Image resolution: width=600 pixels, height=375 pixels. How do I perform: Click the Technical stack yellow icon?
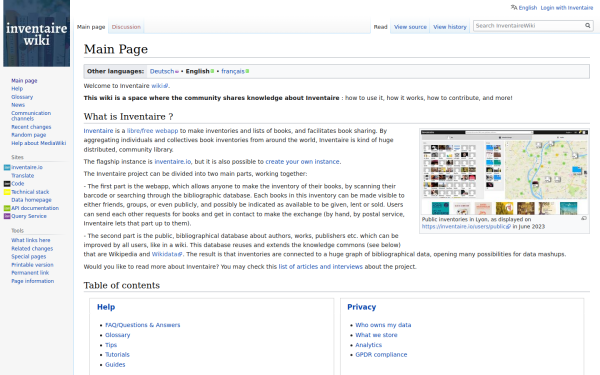click(x=7, y=192)
